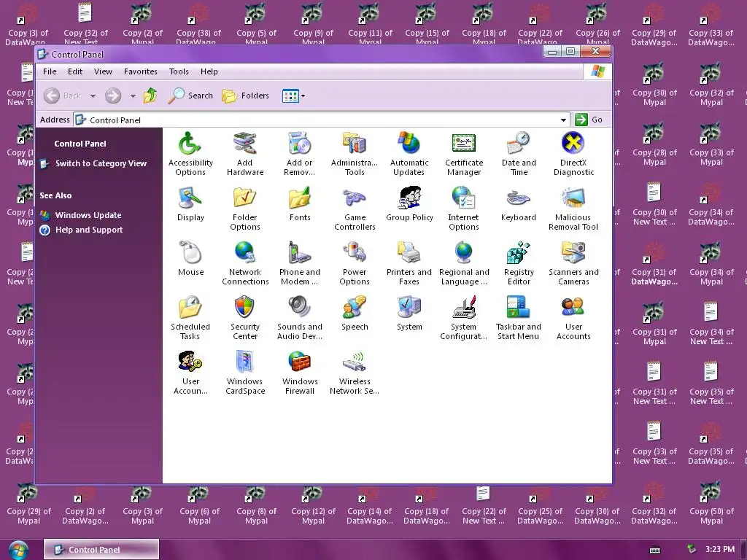Toggle the Folders pane button
This screenshot has height=560, width=747.
click(x=246, y=96)
